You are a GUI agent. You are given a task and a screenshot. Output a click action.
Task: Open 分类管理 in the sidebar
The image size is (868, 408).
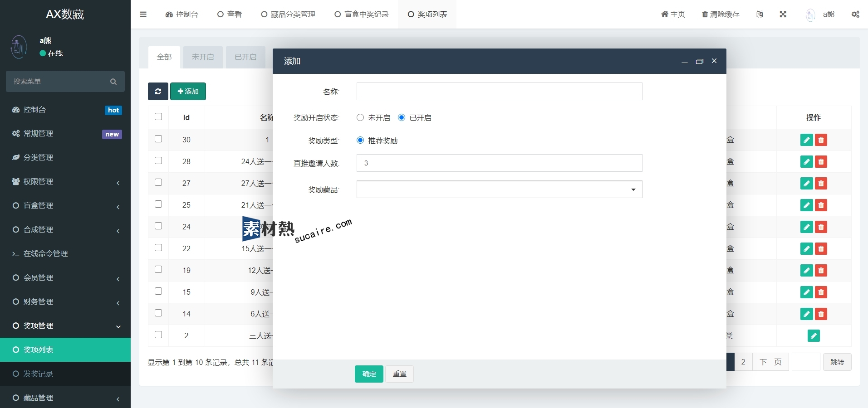[65, 158]
